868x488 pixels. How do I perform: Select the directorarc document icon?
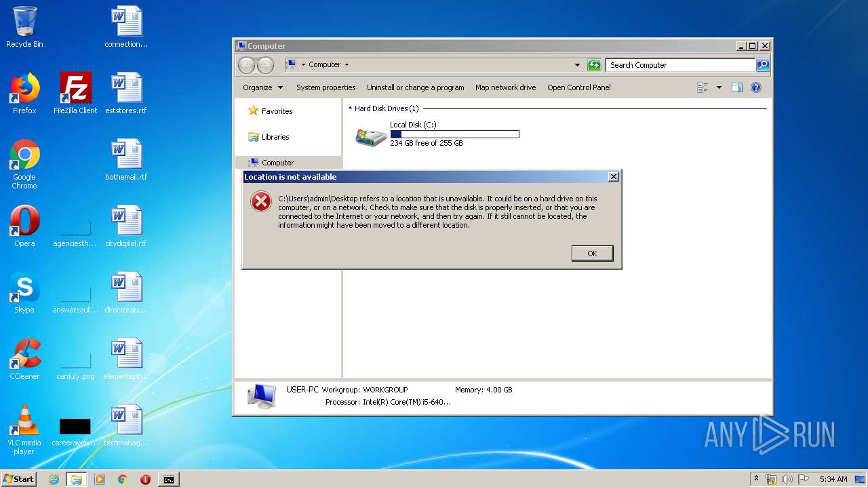click(x=127, y=293)
